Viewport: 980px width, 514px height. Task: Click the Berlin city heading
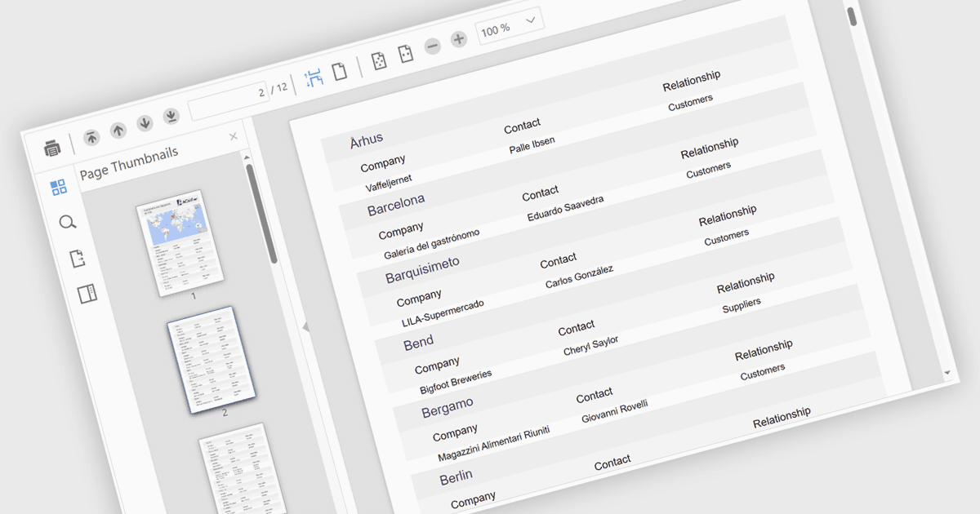click(456, 476)
